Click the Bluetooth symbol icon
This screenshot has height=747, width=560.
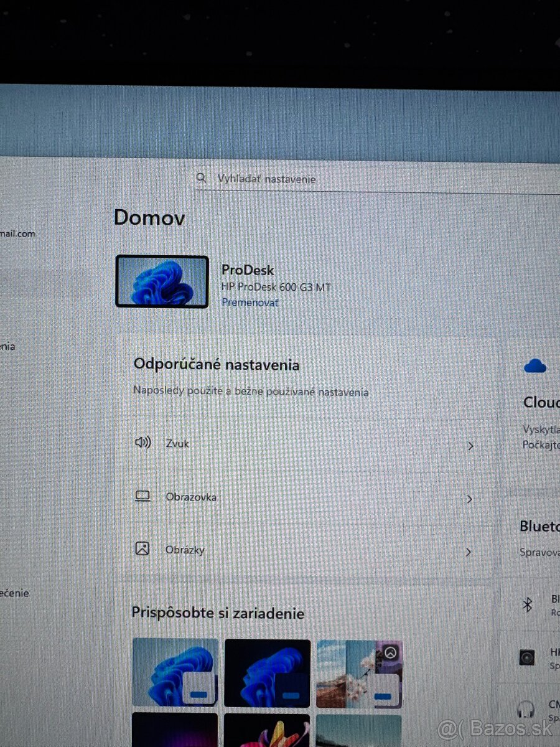527,604
